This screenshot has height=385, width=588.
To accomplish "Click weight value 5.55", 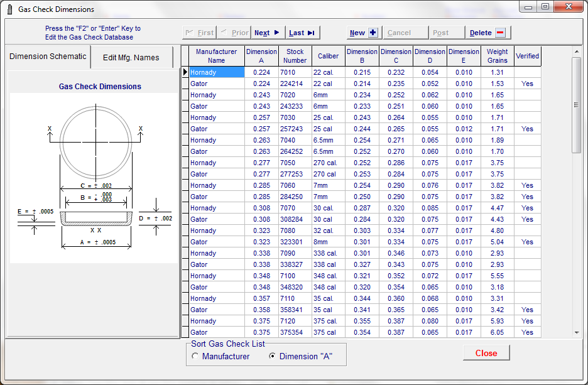I will pyautogui.click(x=498, y=276).
